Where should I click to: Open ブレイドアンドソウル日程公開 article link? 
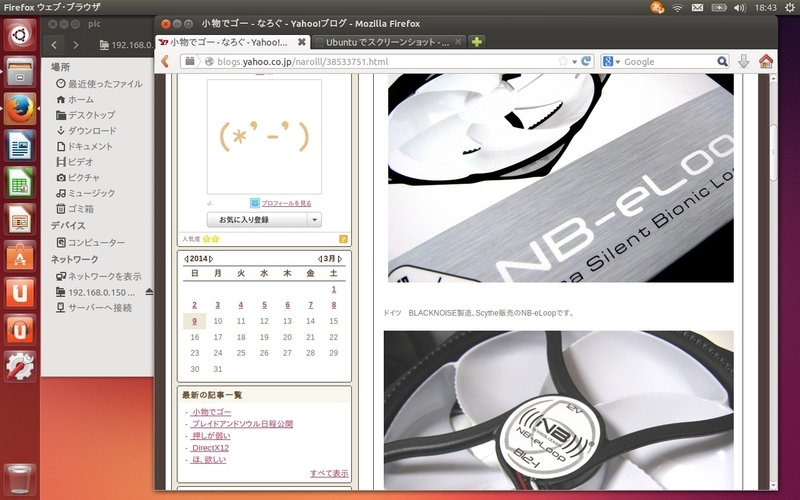click(242, 423)
